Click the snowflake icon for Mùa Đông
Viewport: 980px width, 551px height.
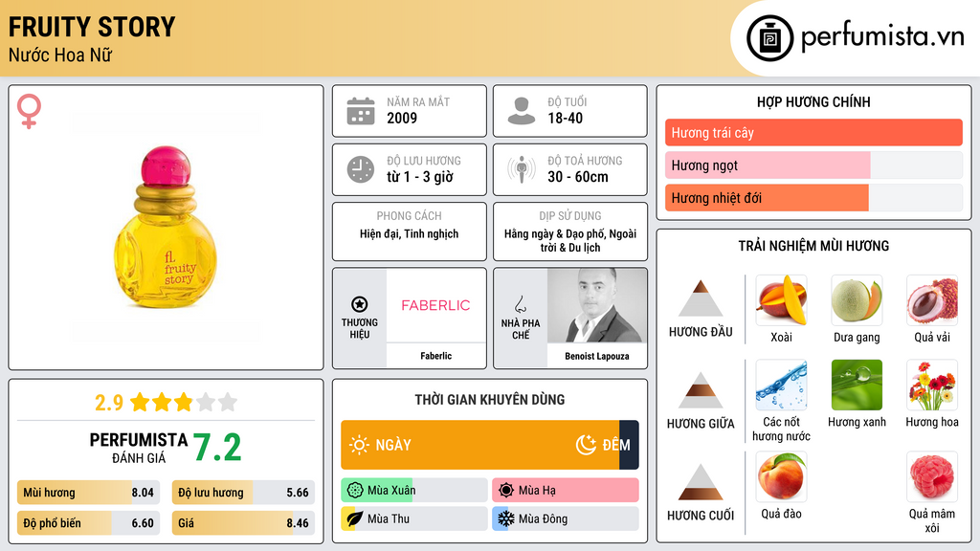click(x=506, y=519)
